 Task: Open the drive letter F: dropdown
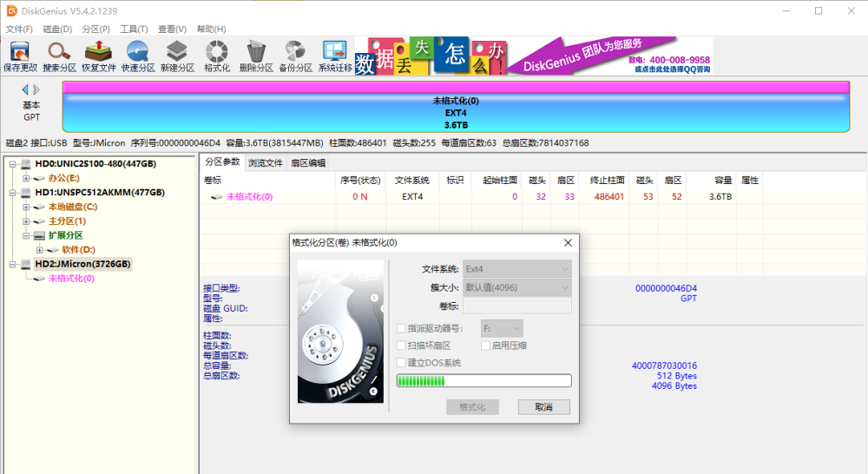(x=502, y=328)
